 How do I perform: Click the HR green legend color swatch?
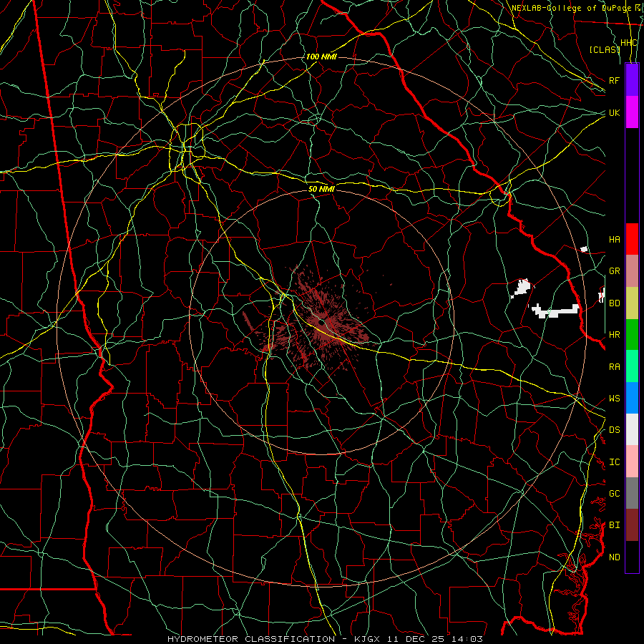coord(632,334)
